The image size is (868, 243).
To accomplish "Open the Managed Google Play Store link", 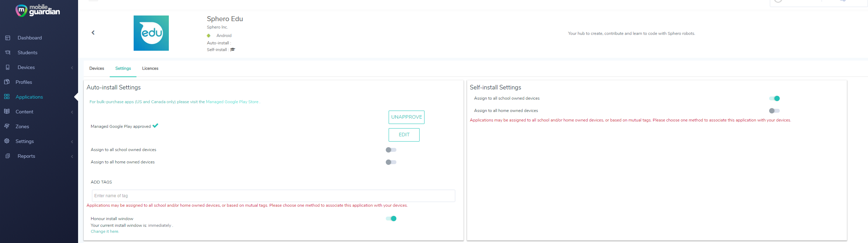I will (x=232, y=102).
